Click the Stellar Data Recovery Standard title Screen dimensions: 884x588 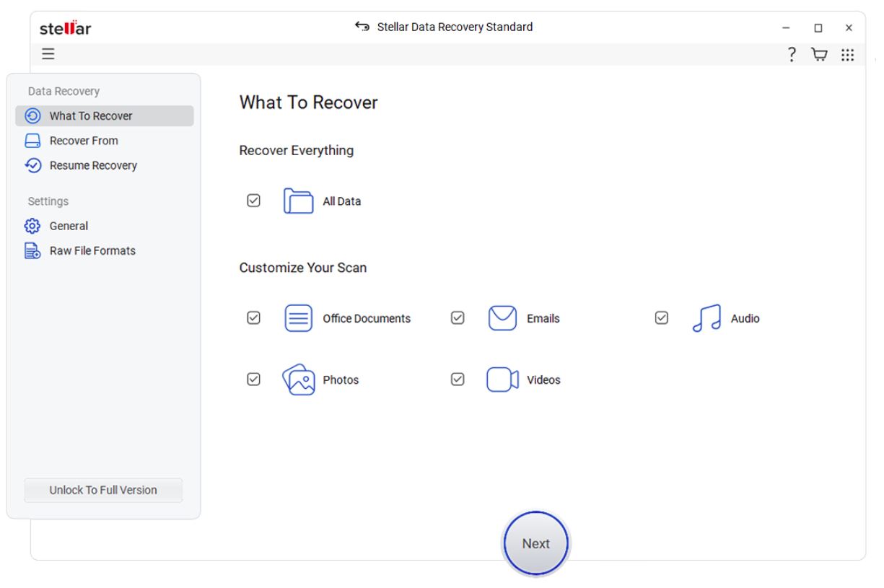click(455, 27)
